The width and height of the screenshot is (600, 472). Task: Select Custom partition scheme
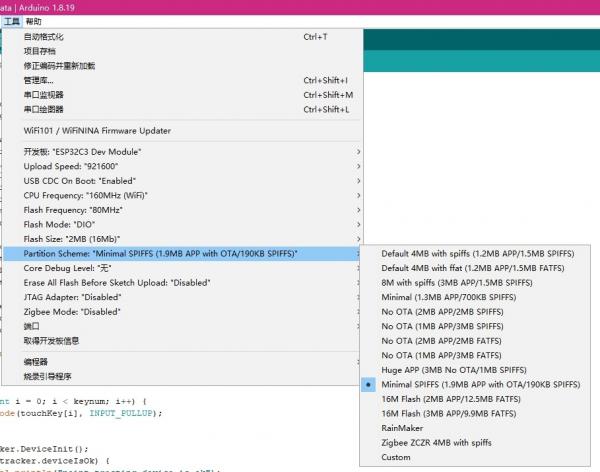tap(475, 457)
